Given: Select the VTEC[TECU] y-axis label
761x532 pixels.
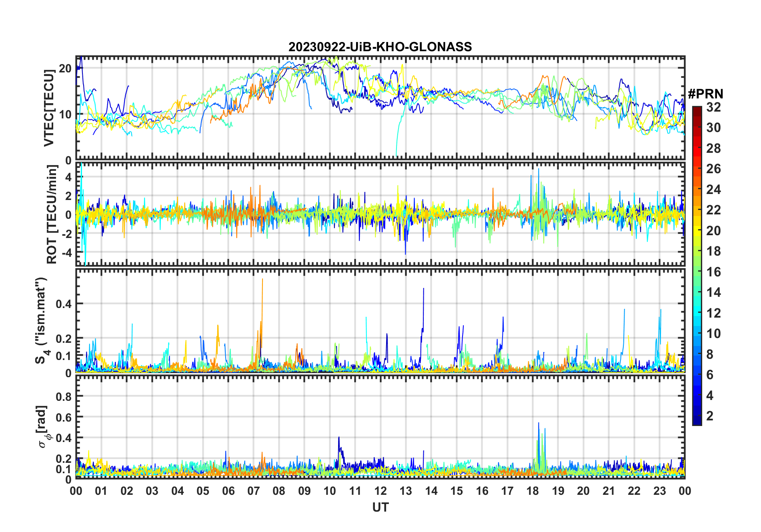Looking at the screenshot, I should (x=49, y=108).
